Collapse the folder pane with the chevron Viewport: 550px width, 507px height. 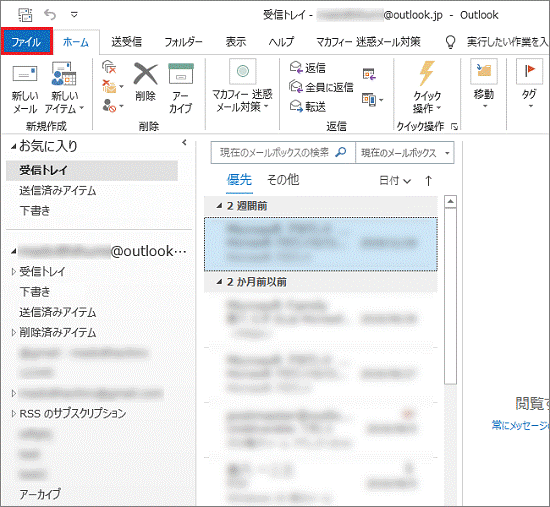[x=185, y=142]
